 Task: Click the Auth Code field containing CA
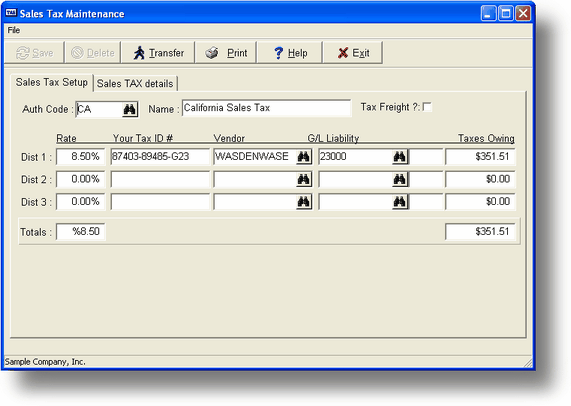tap(99, 109)
